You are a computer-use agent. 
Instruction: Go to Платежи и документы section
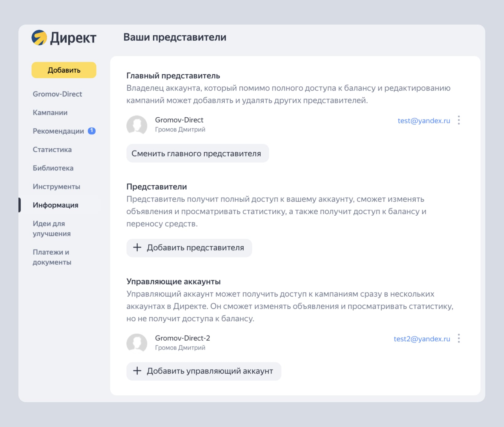52,257
